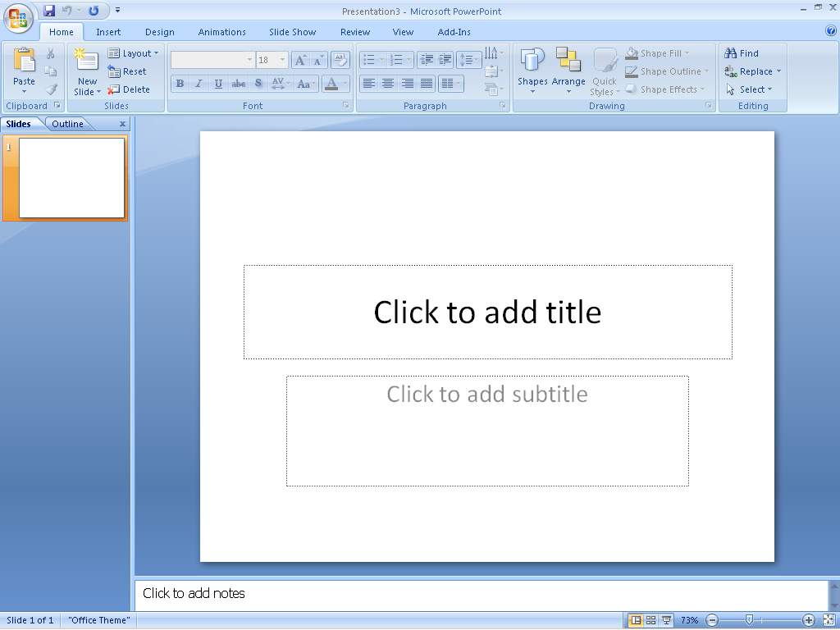Toggle bold formatting
This screenshot has width=840, height=630.
pyautogui.click(x=180, y=84)
